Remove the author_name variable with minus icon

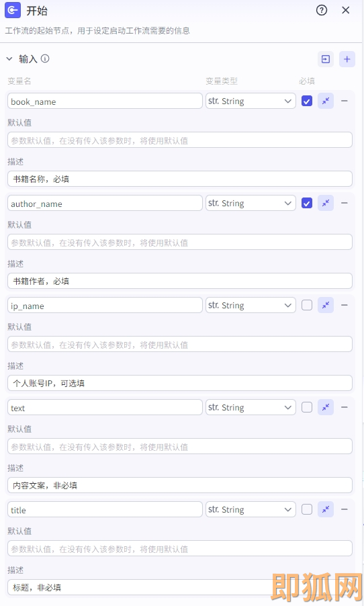[x=345, y=203]
